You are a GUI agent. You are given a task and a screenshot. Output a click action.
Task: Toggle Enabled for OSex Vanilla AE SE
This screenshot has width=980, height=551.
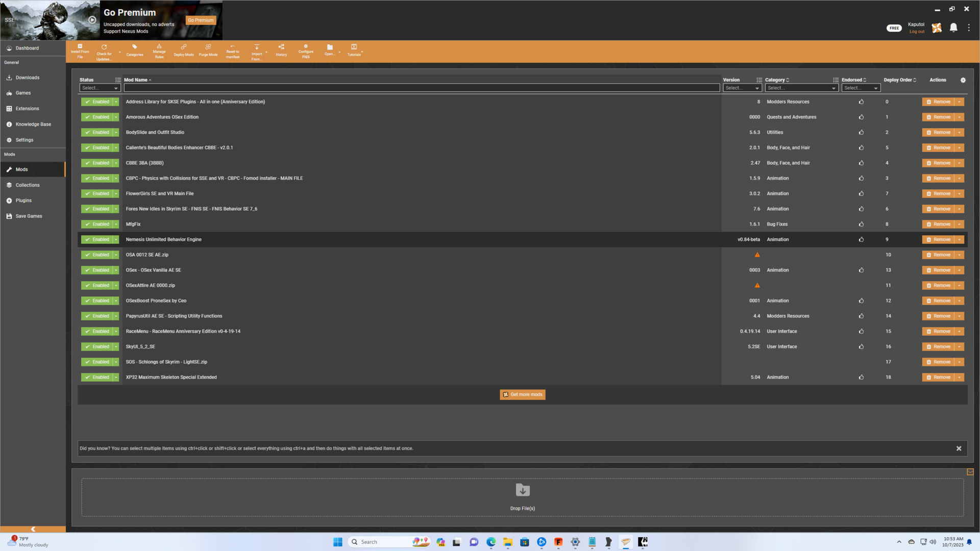97,270
